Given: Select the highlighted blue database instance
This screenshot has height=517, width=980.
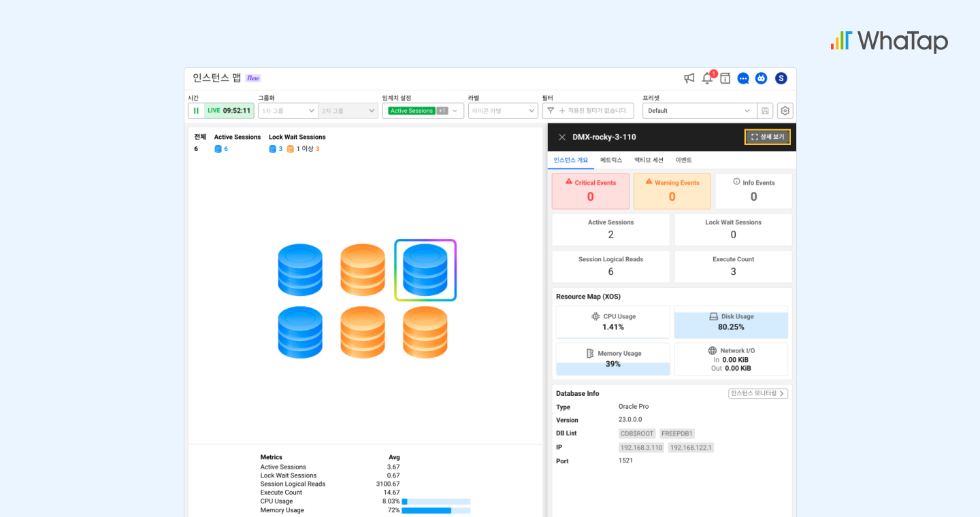Looking at the screenshot, I should (x=425, y=270).
